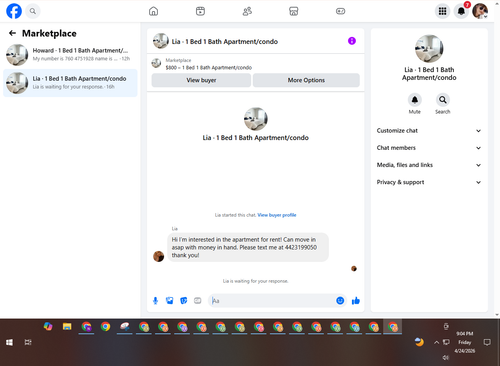Open the Windows notification center icon
The image size is (500, 366).
[x=487, y=342]
